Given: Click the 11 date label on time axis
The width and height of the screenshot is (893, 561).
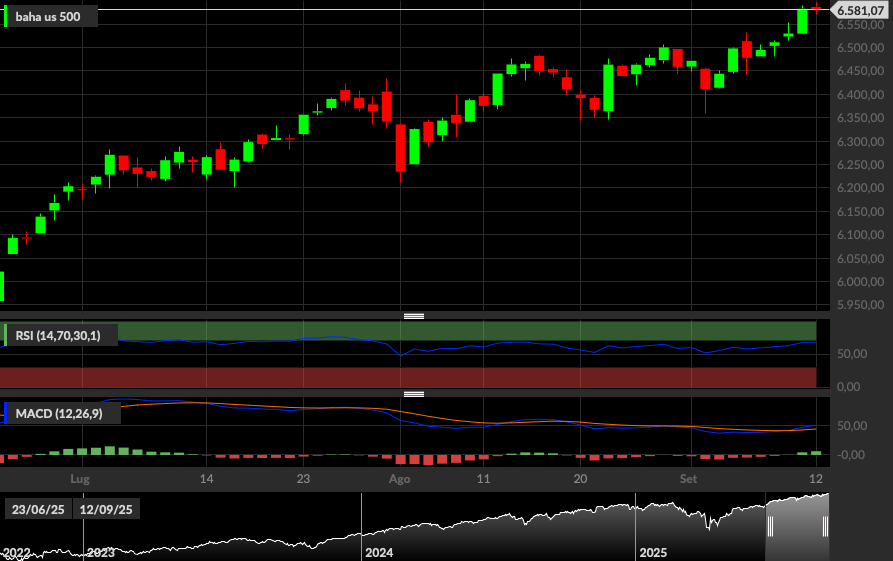Looking at the screenshot, I should point(483,479).
